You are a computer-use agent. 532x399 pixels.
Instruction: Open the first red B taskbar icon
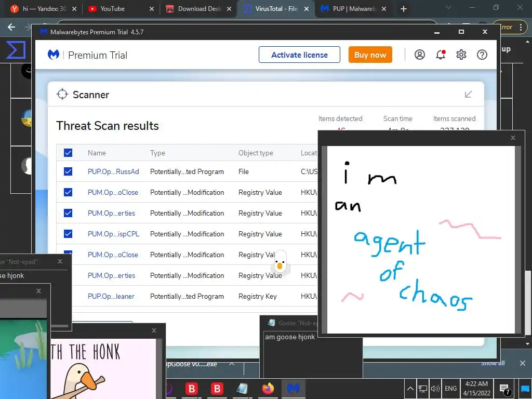(x=191, y=389)
